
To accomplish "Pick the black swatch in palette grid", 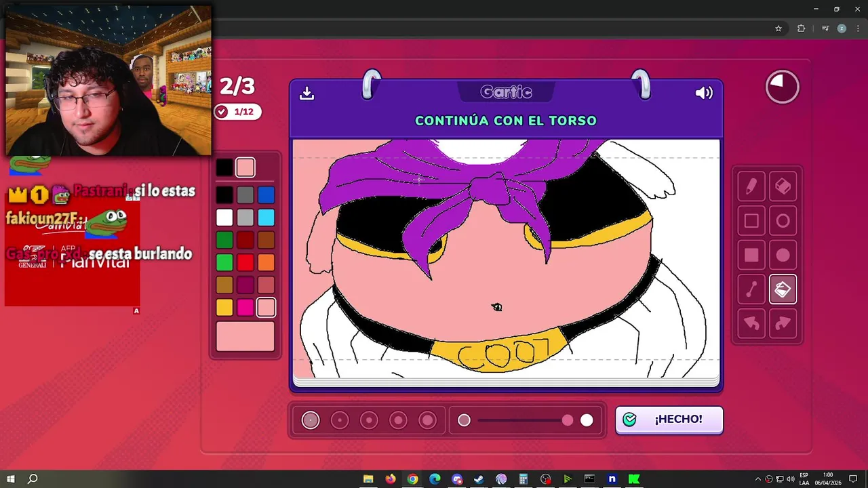I will (x=224, y=196).
